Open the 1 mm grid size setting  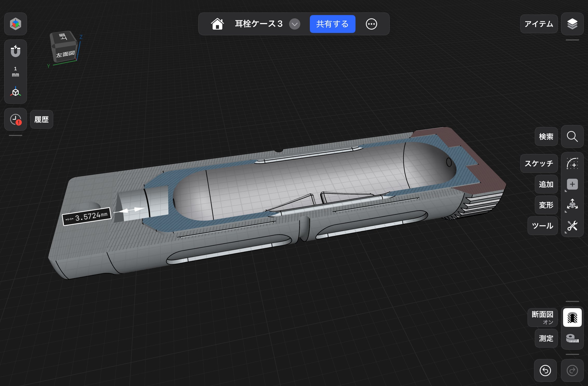click(16, 72)
